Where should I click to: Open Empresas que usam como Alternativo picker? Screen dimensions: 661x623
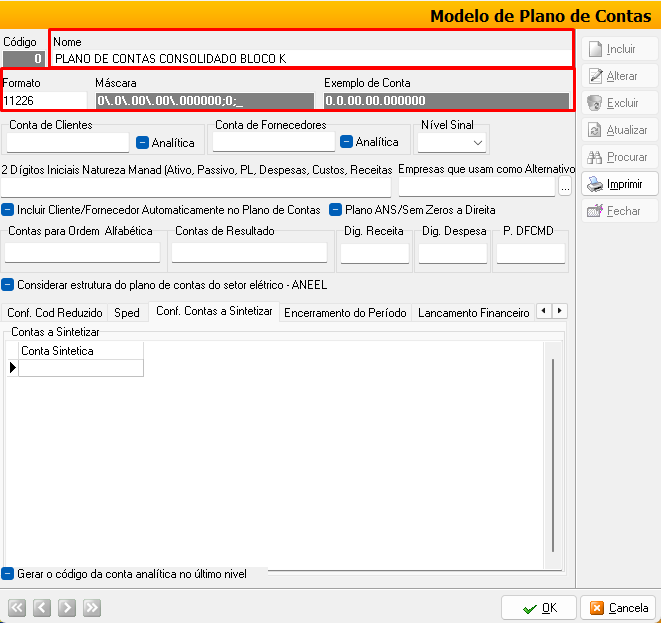(x=565, y=186)
